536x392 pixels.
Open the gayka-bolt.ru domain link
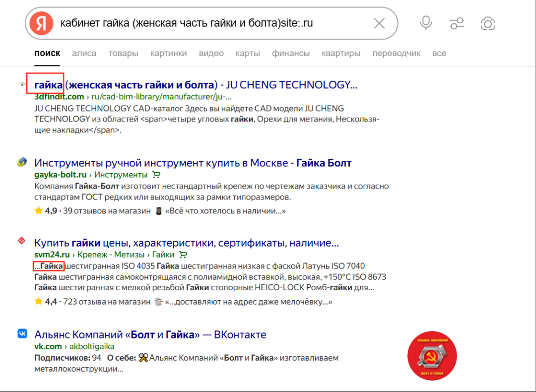[60, 175]
